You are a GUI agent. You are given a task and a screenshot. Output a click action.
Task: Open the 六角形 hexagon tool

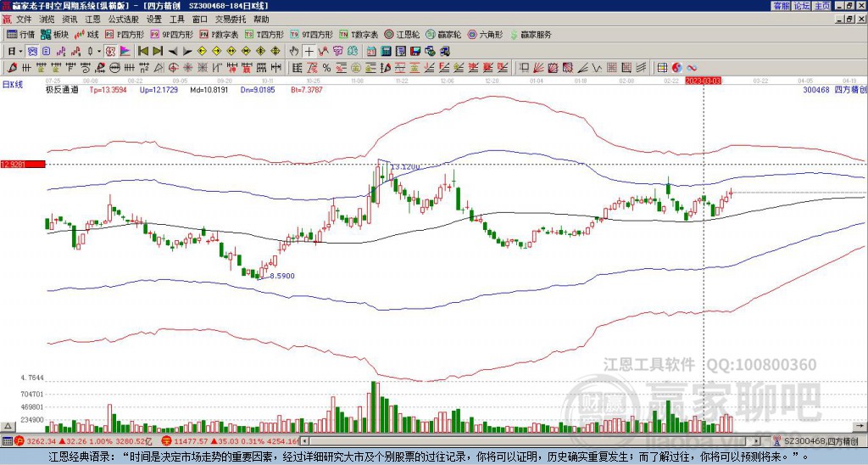[486, 34]
